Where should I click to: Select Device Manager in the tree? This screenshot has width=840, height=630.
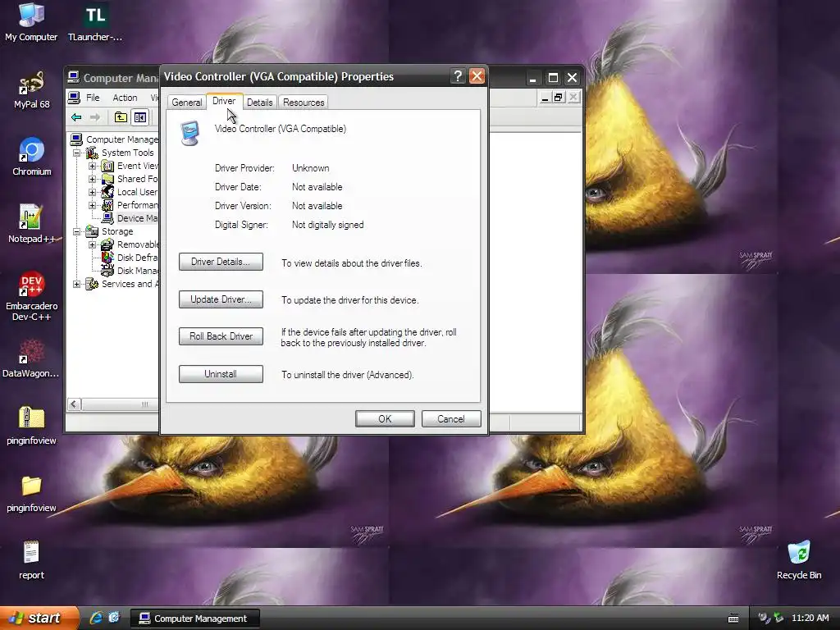tap(137, 218)
